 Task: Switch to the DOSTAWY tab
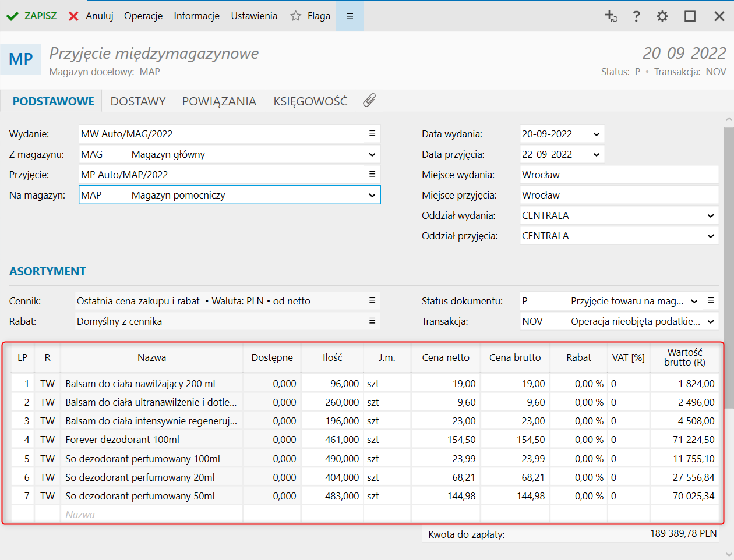(x=138, y=101)
